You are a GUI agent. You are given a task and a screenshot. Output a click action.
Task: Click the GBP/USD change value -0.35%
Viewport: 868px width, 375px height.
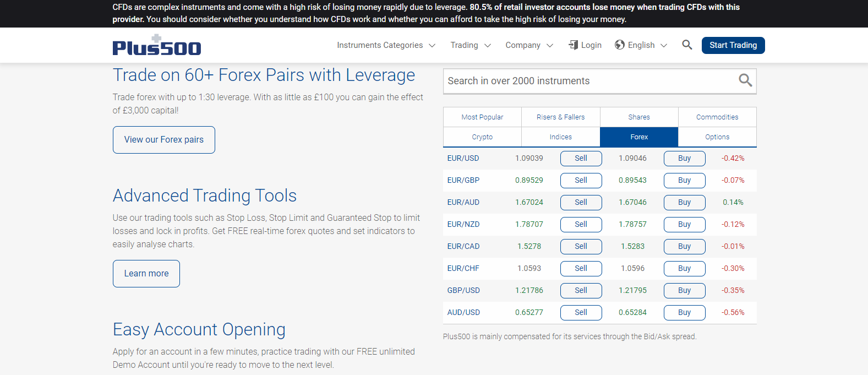(x=733, y=290)
